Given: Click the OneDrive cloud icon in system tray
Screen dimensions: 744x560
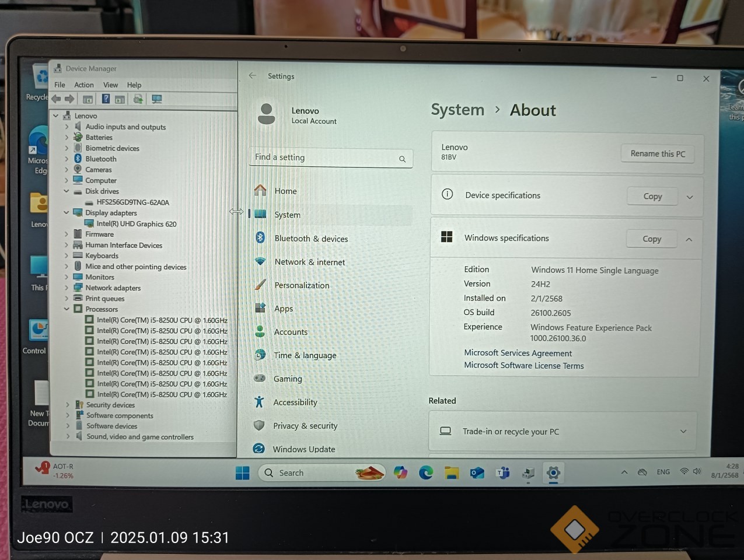Looking at the screenshot, I should coord(642,472).
